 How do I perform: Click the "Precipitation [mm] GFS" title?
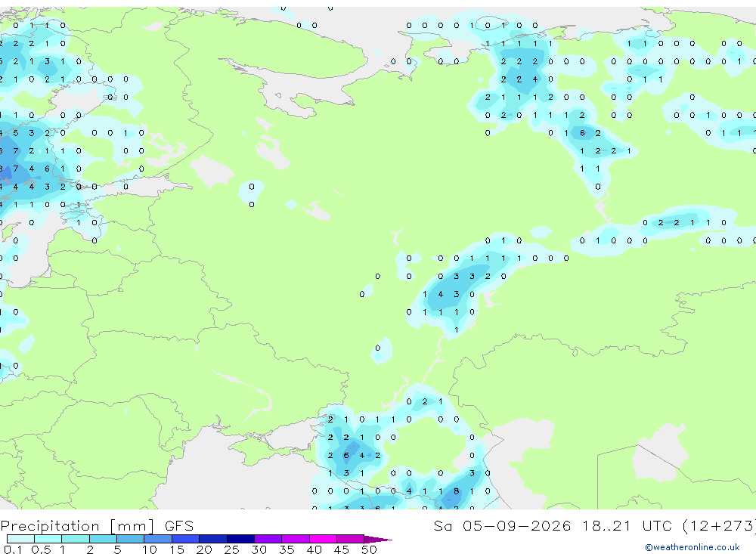click(97, 526)
